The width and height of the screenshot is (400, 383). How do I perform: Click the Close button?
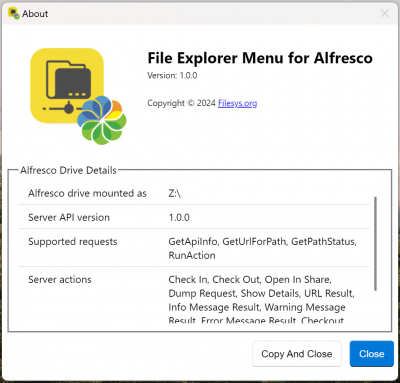372,354
